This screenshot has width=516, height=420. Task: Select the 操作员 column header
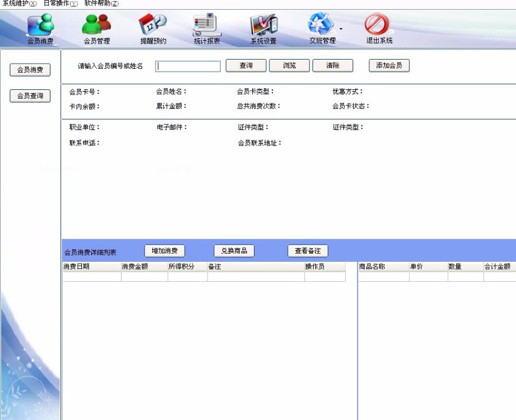click(x=325, y=266)
